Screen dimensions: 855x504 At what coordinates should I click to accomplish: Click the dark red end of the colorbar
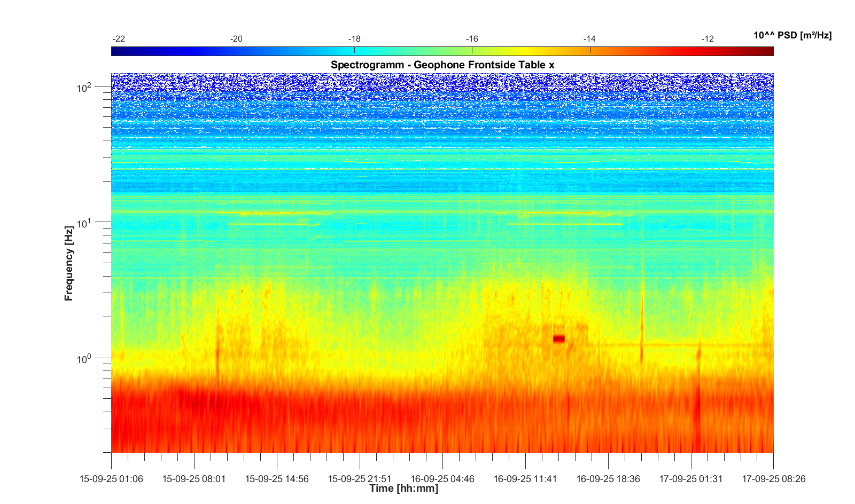(768, 51)
